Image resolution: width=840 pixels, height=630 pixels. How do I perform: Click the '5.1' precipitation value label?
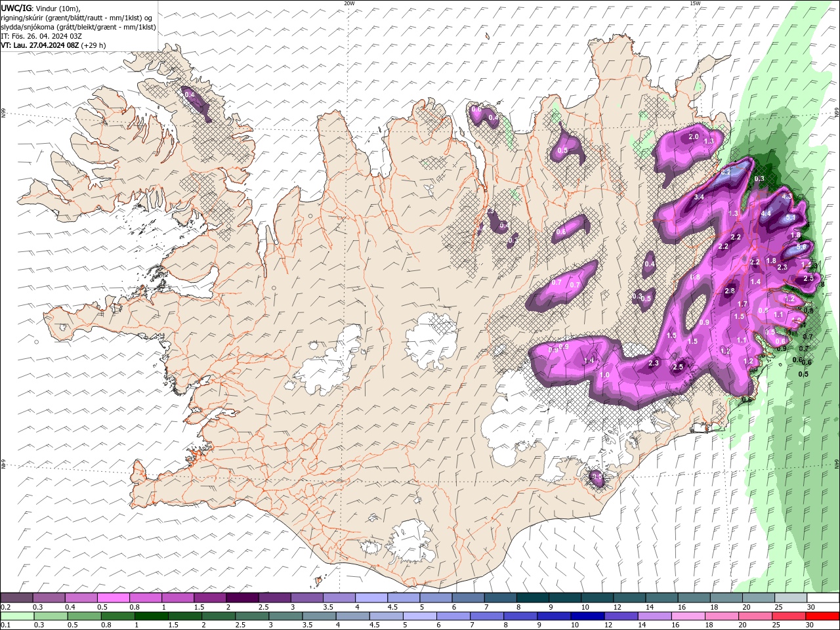click(791, 218)
